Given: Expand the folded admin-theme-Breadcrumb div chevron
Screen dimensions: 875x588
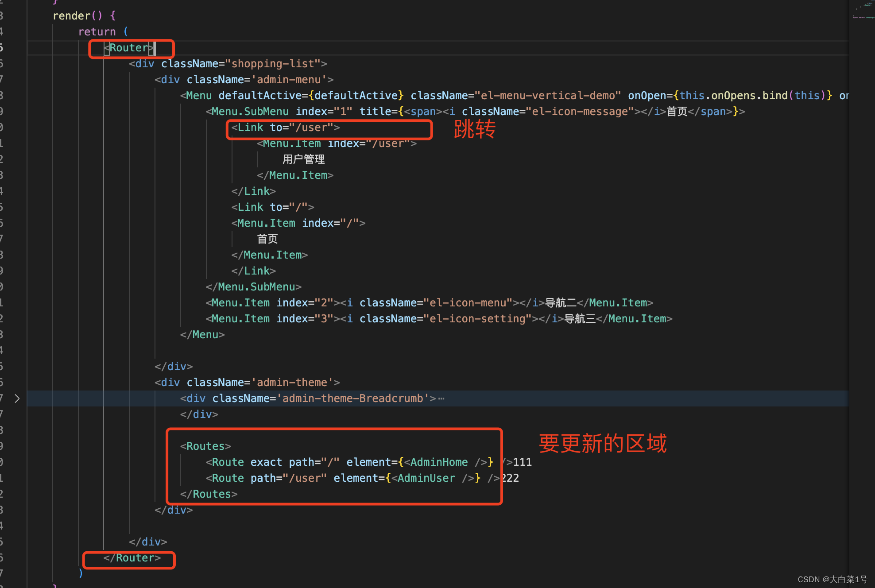Looking at the screenshot, I should pyautogui.click(x=17, y=398).
